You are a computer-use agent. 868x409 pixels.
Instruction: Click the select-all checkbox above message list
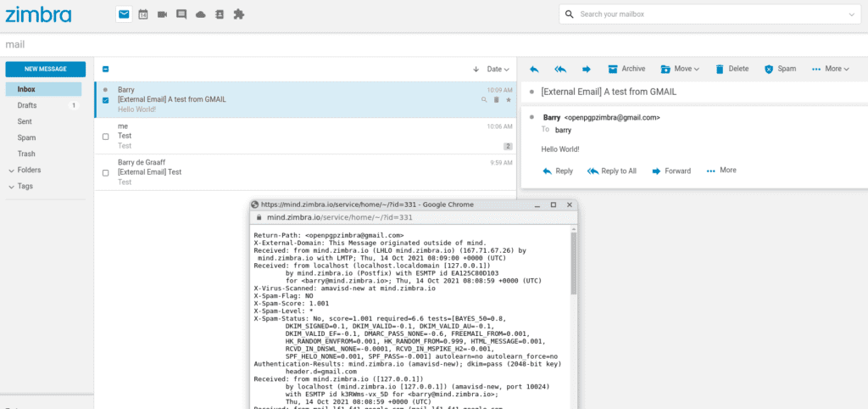pos(106,70)
